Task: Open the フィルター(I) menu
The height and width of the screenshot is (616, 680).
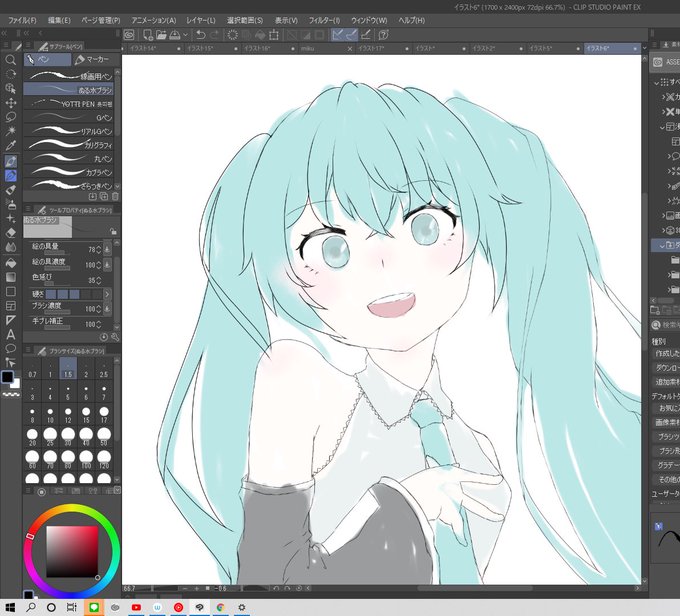Action: (x=324, y=20)
